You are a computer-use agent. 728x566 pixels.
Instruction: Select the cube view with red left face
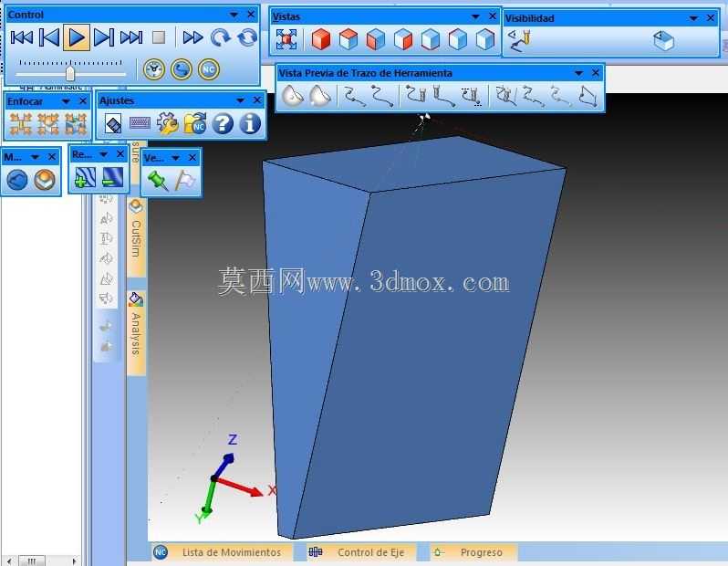[376, 39]
